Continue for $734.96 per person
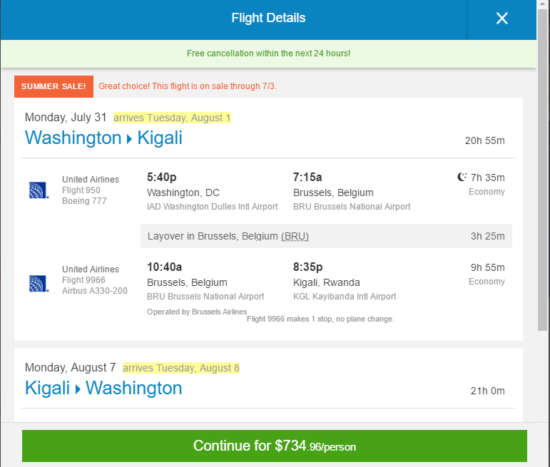 click(274, 446)
